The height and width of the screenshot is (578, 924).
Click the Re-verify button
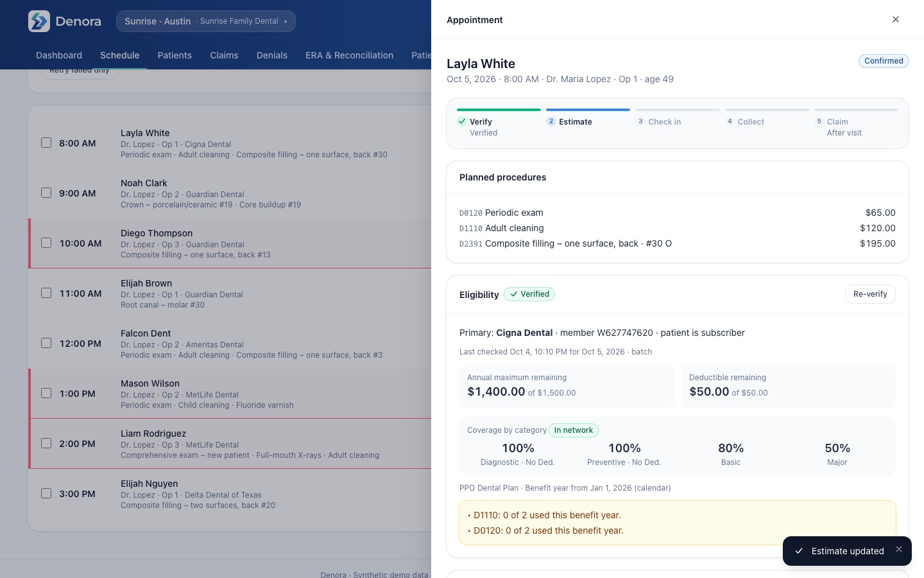[870, 294]
